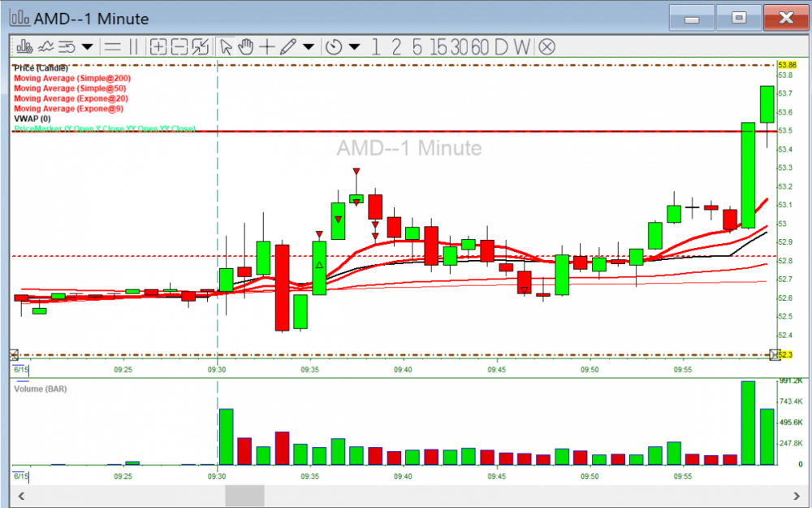Expand the dropdown arrow after the pencil tool

coord(308,47)
